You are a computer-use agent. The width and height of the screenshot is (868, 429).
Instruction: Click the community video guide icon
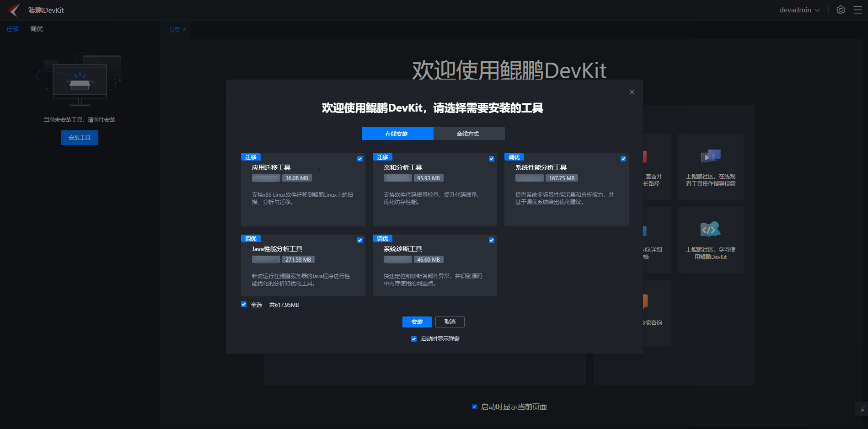(711, 156)
